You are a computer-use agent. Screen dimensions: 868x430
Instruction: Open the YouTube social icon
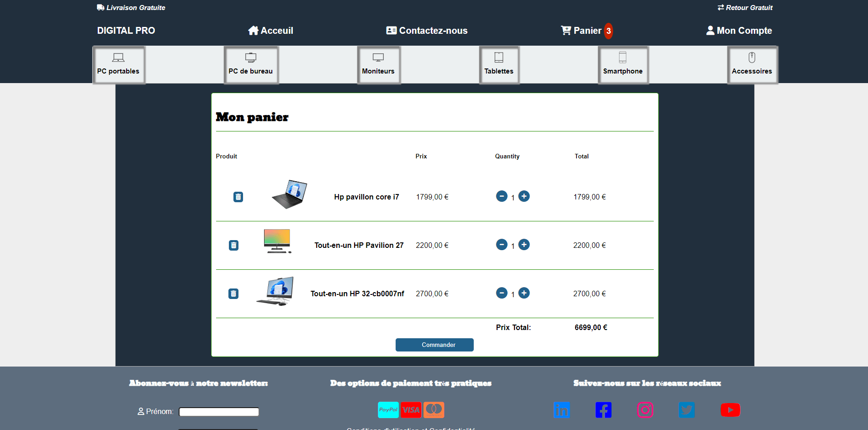730,410
